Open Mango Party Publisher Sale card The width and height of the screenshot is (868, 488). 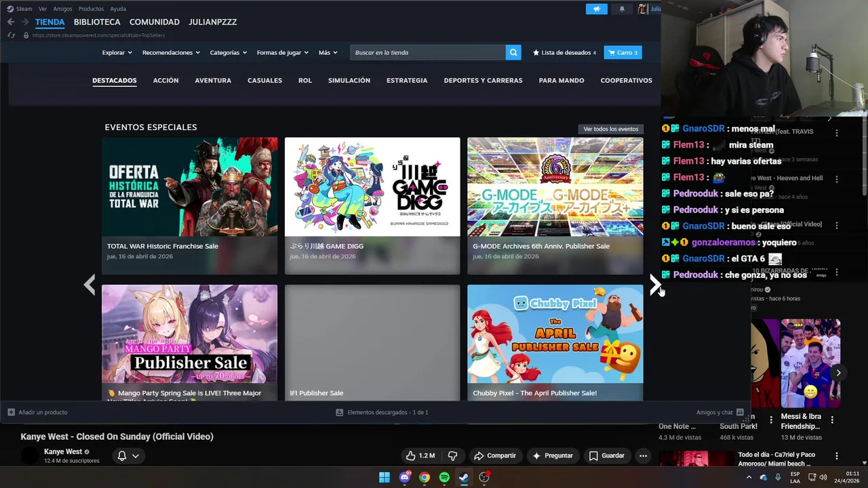pyautogui.click(x=189, y=342)
